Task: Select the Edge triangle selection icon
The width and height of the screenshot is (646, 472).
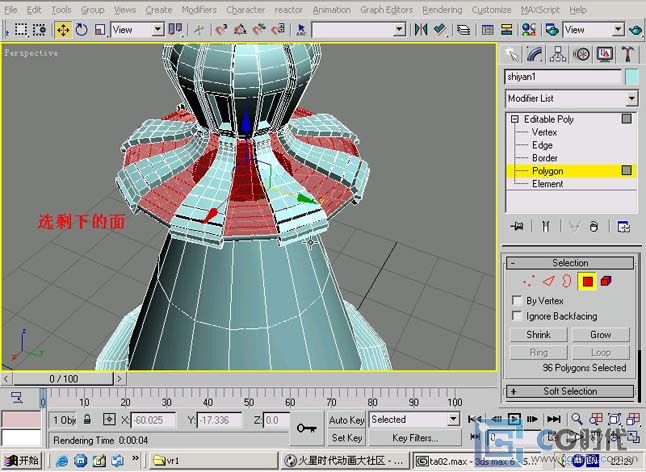Action: point(548,281)
